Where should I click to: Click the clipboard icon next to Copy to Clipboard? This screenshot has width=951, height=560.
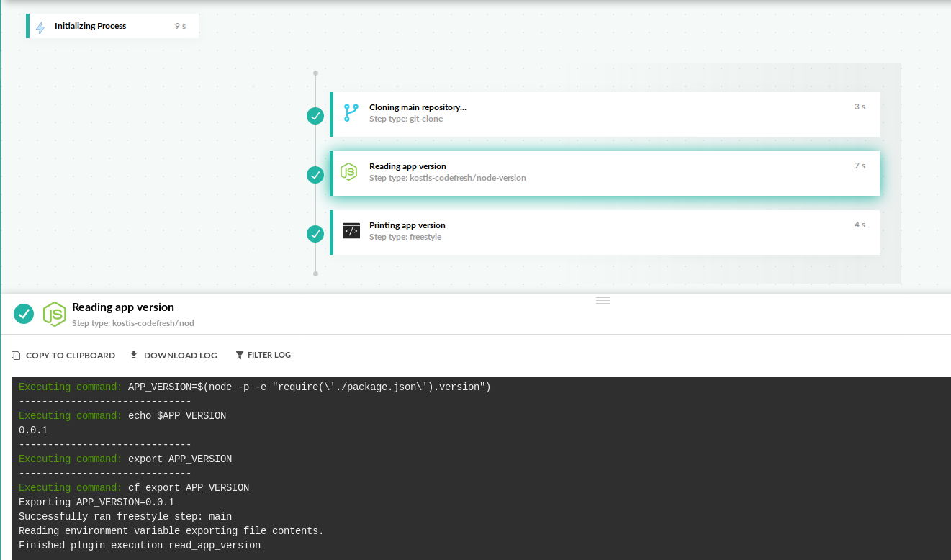tap(16, 356)
